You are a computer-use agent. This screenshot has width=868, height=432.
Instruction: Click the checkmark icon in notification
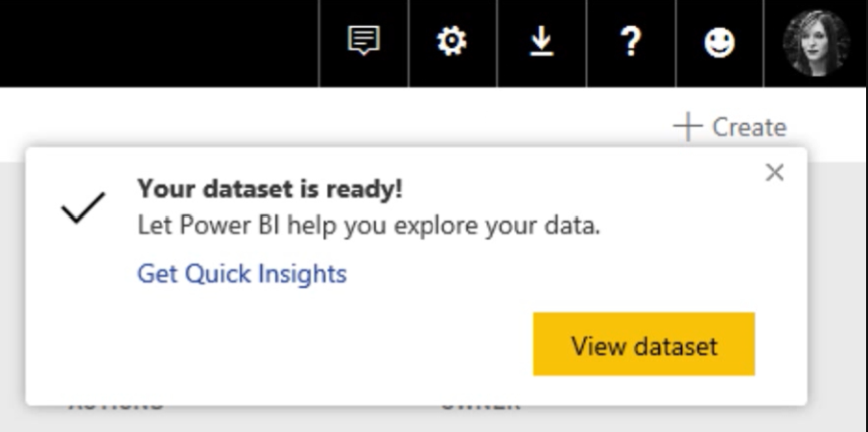[x=83, y=207]
